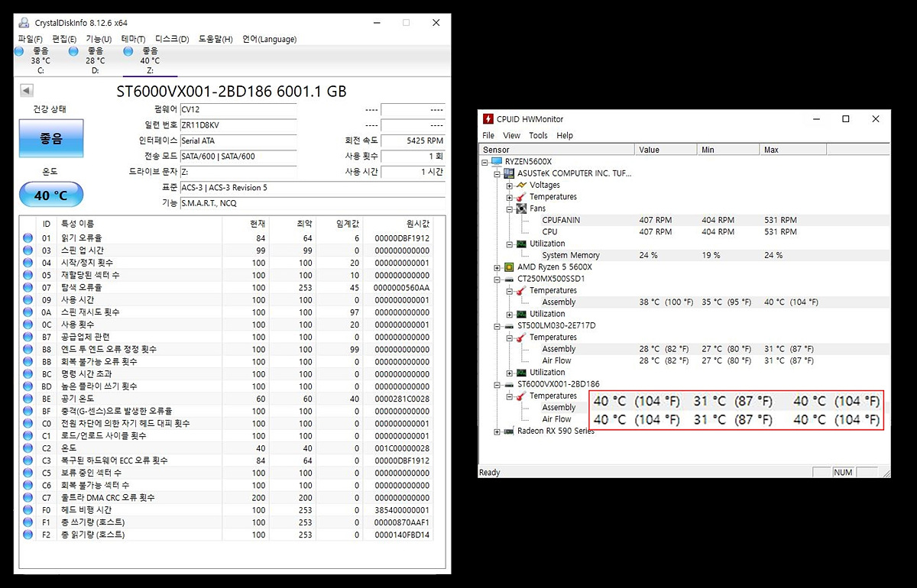Click status circle of read error rate row 01
This screenshot has width=917, height=588.
coord(28,238)
